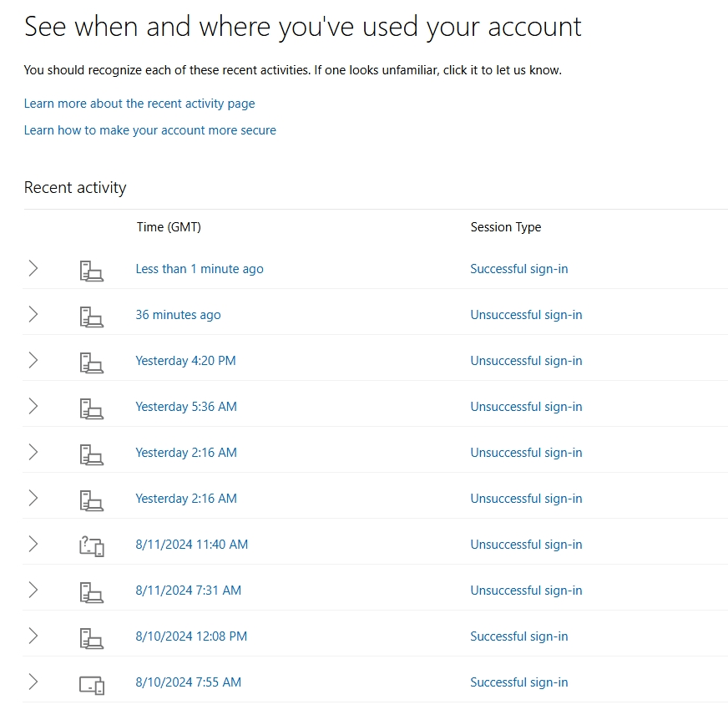The width and height of the screenshot is (728, 725).
Task: Open 'Learn more about the recent activity page'
Action: (139, 104)
